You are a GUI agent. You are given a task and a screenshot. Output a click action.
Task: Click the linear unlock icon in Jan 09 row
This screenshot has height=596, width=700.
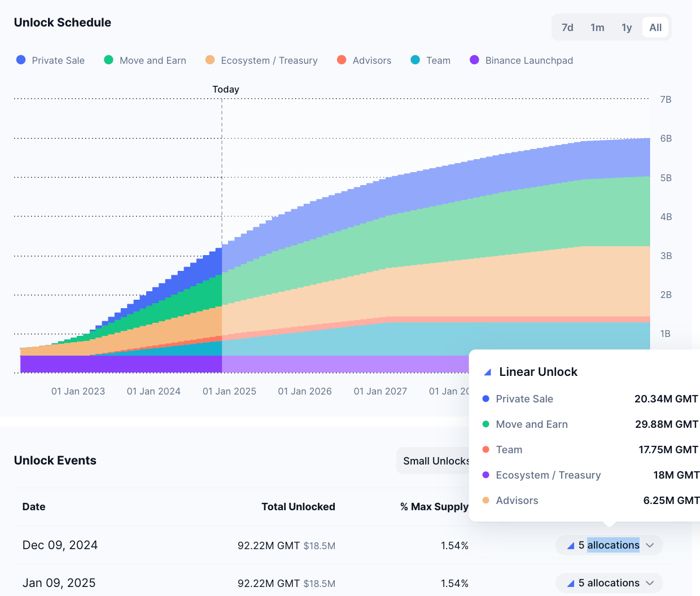[x=571, y=583]
